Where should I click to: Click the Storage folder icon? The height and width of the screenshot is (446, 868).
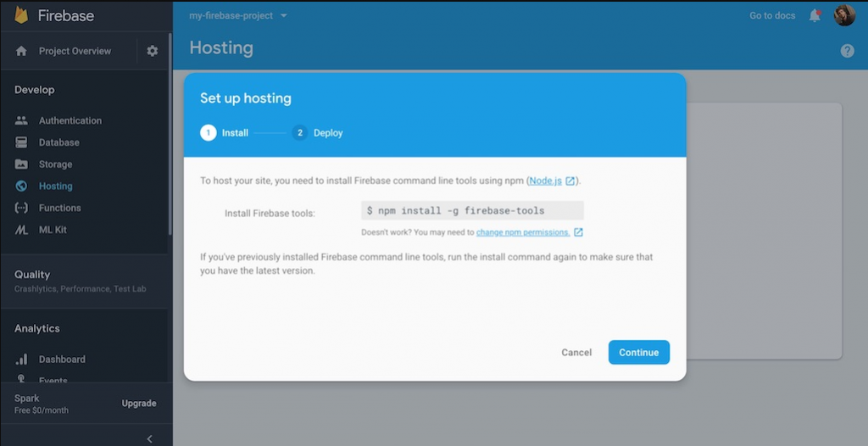point(21,164)
